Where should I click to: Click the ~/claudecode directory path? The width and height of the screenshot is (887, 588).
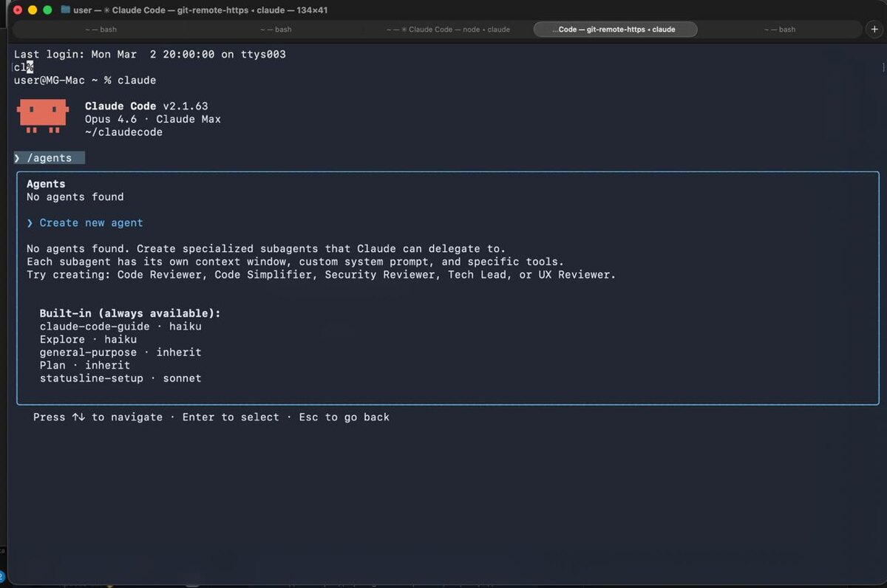pyautogui.click(x=123, y=132)
